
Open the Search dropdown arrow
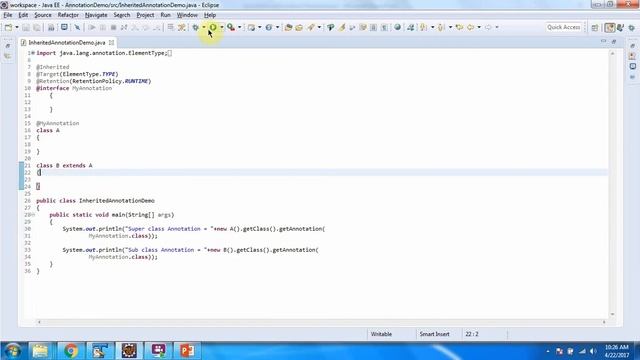[x=319, y=27]
